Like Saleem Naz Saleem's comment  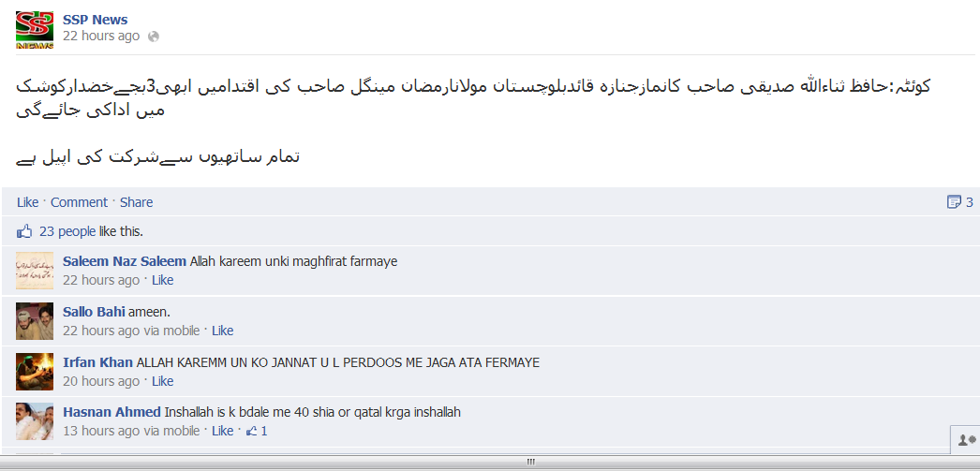pyautogui.click(x=162, y=281)
